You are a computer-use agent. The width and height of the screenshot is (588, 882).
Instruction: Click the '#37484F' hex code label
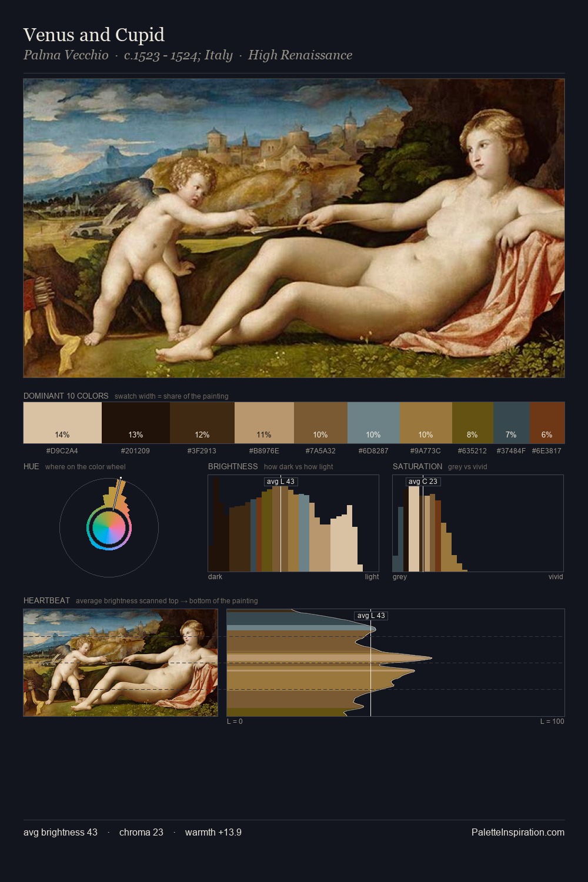click(512, 451)
